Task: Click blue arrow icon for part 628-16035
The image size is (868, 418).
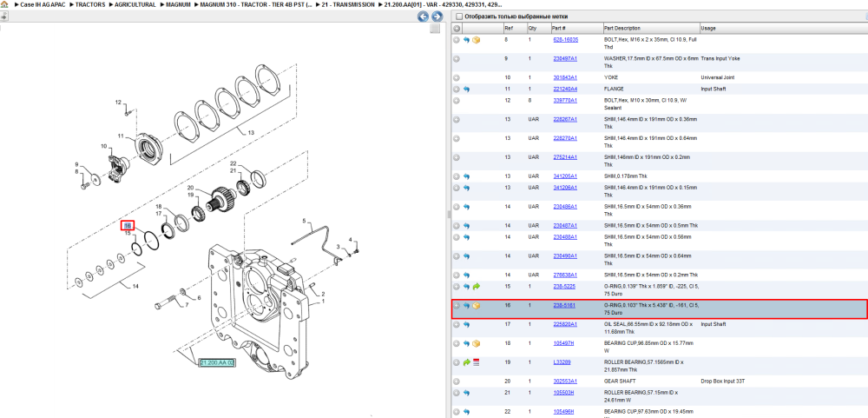Action: [467, 40]
